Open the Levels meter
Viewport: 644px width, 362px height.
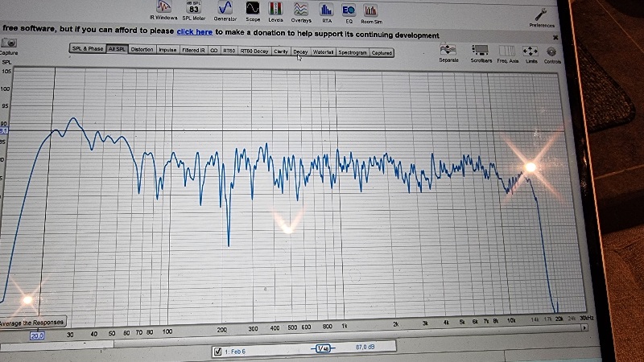click(x=275, y=10)
